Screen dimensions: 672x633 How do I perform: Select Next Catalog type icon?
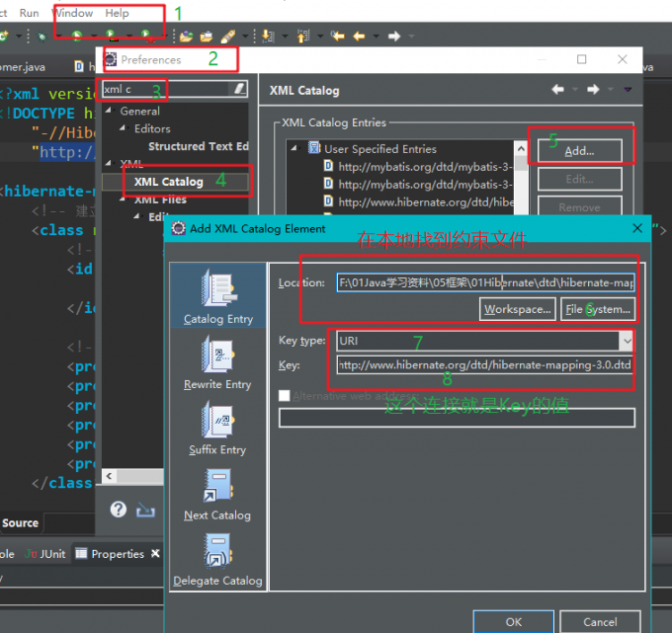coord(218,485)
